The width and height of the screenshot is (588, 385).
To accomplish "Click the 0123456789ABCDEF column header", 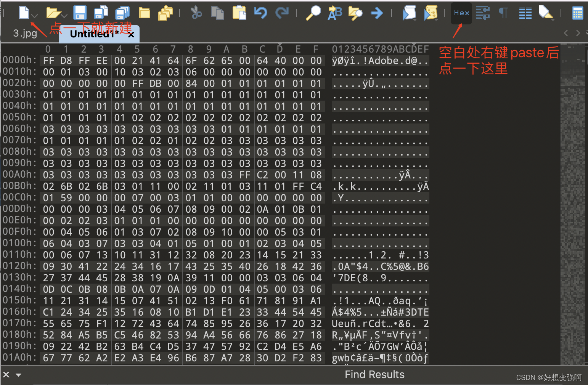I will tap(380, 49).
